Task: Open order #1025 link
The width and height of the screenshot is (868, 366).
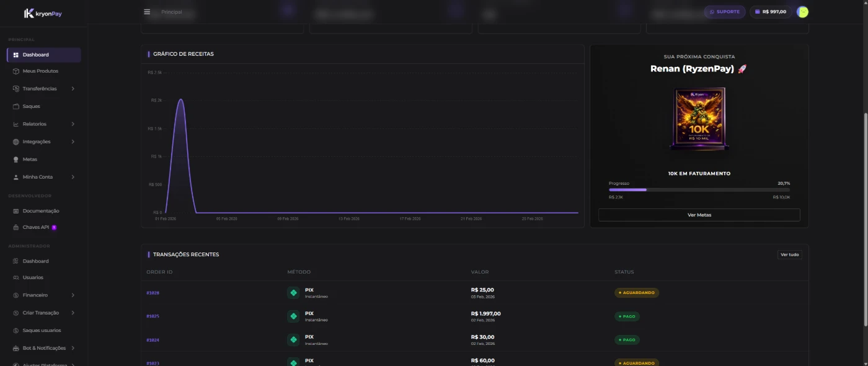Action: point(153,316)
